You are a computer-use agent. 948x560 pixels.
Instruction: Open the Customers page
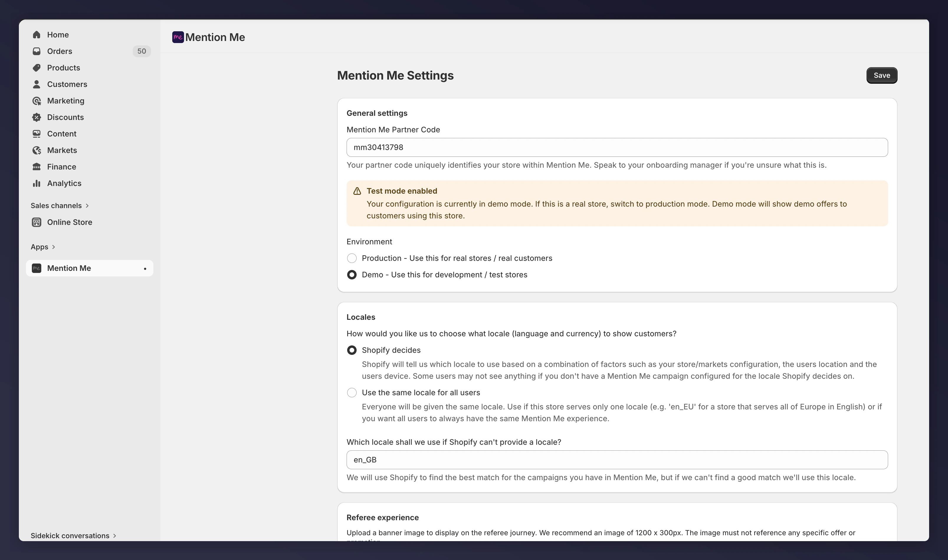coord(89,84)
